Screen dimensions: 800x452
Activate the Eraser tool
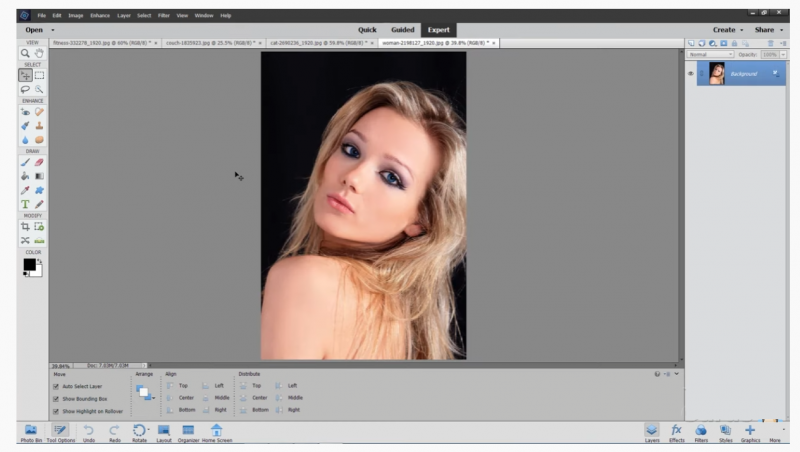point(39,162)
